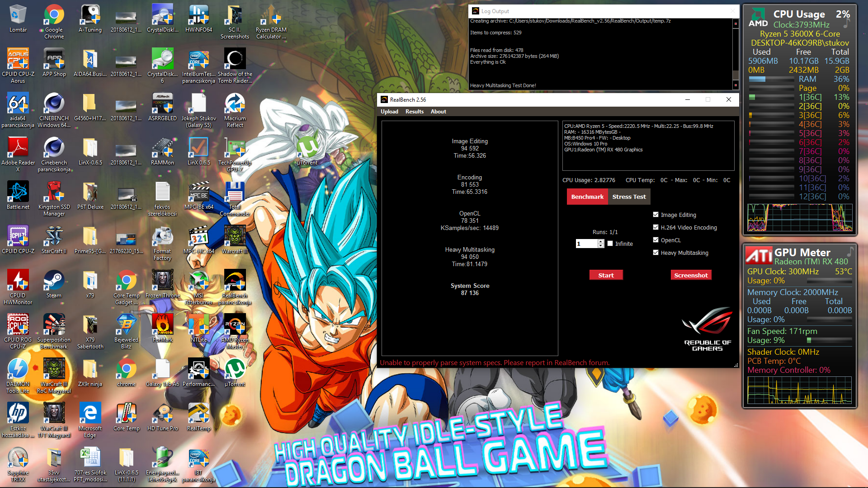
Task: Click the GPU fan speed usage bar
Action: pyautogui.click(x=830, y=340)
